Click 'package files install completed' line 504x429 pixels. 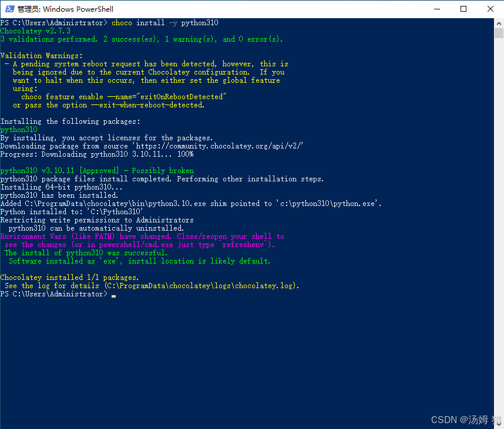162,179
